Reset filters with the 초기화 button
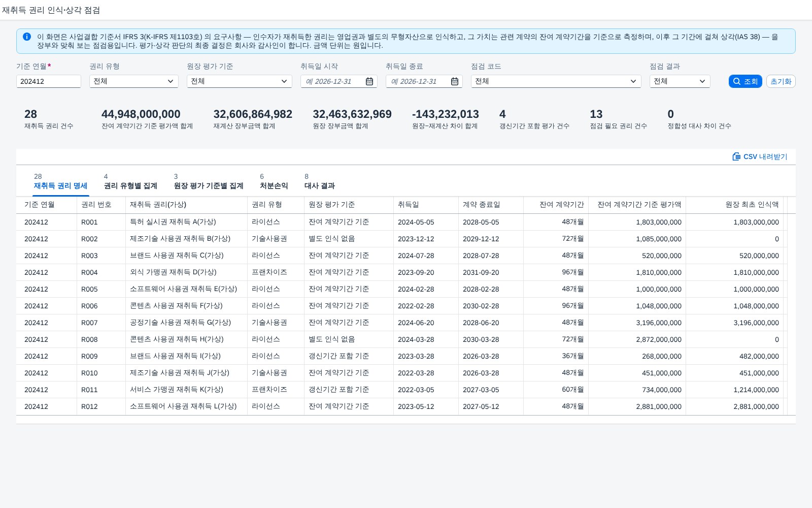Image resolution: width=812 pixels, height=508 pixels. pos(781,81)
